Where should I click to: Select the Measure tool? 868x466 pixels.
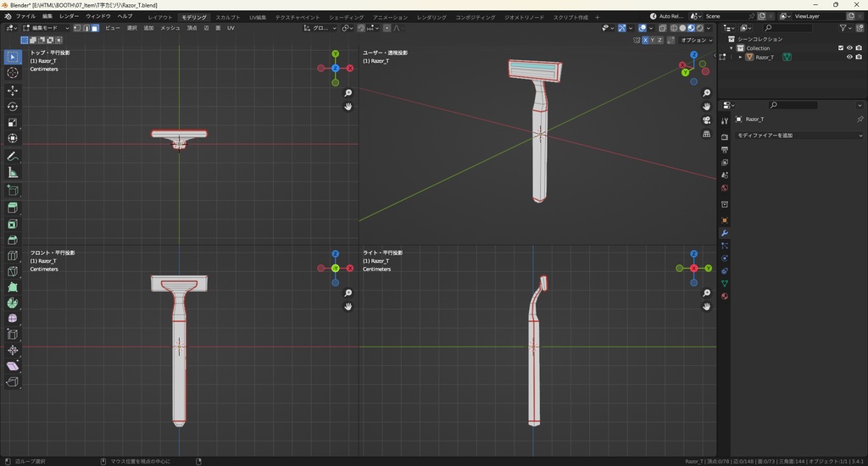click(x=13, y=173)
